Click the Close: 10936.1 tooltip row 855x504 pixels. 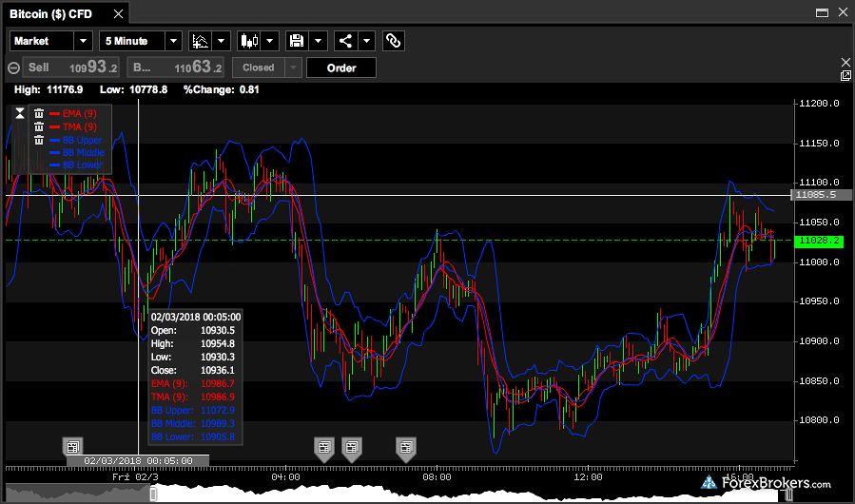click(193, 370)
